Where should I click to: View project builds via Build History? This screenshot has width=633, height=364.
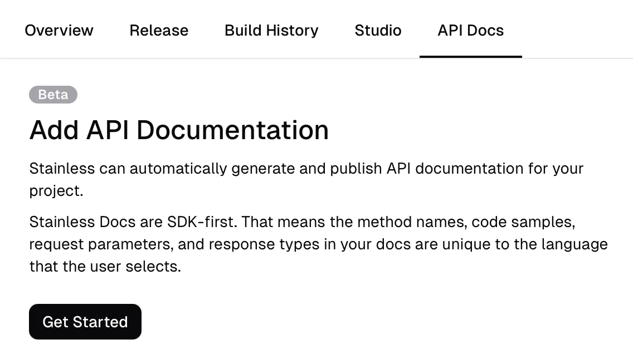271,31
